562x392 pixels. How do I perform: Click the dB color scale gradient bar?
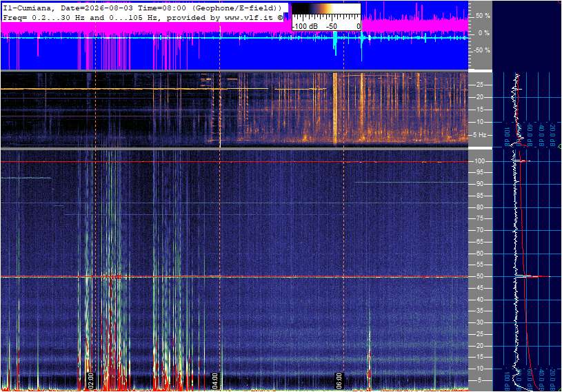(x=326, y=8)
